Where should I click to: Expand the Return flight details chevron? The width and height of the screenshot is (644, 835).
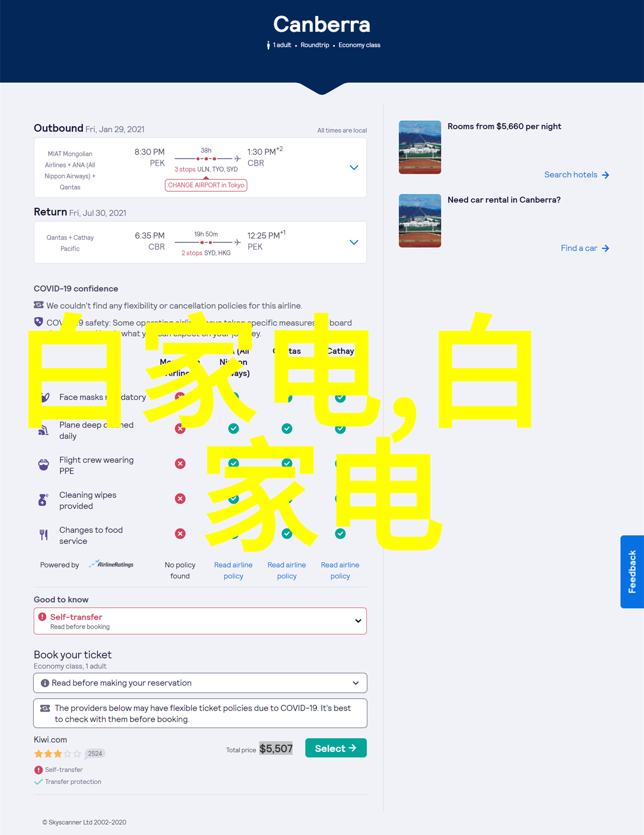click(354, 242)
